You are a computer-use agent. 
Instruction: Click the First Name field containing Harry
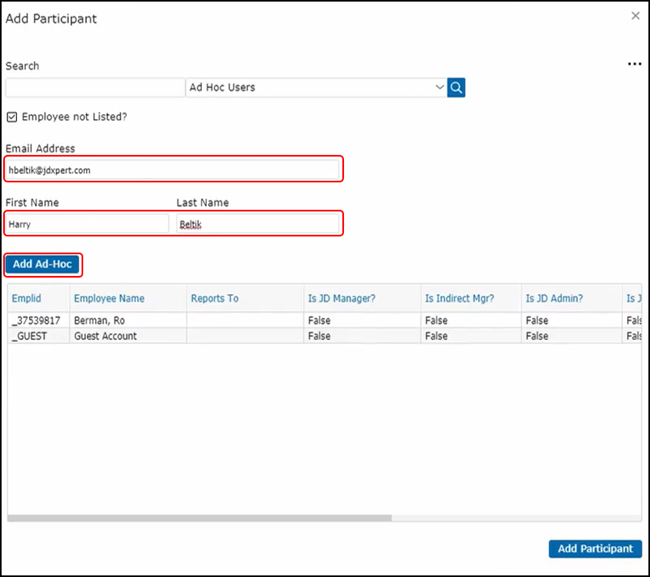coord(88,225)
